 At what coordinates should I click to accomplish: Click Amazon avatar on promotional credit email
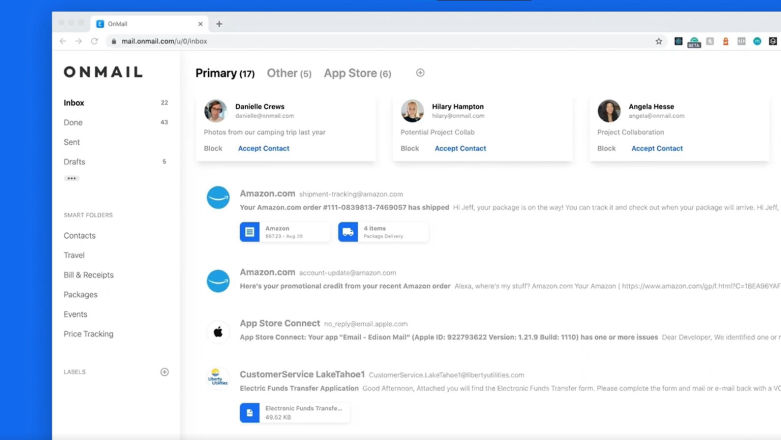click(x=218, y=281)
